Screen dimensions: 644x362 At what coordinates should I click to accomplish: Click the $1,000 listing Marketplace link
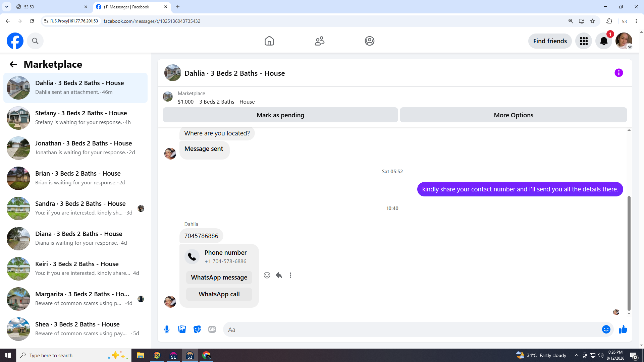pyautogui.click(x=216, y=102)
